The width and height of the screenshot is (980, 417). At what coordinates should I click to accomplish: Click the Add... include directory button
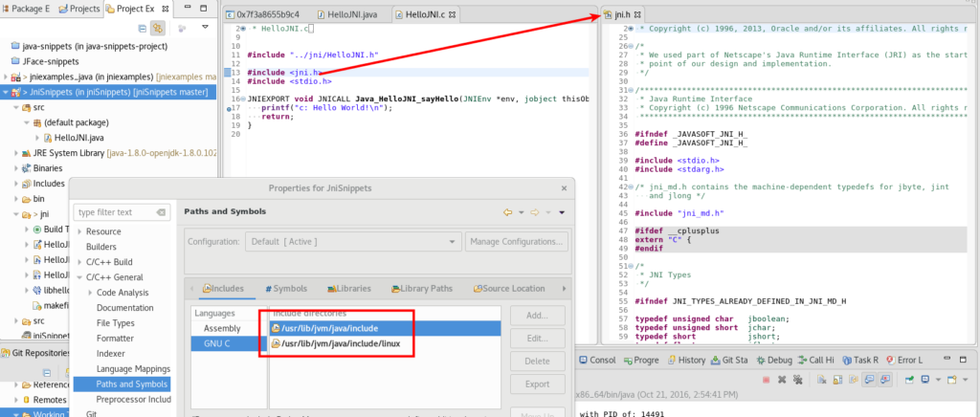[x=536, y=315]
